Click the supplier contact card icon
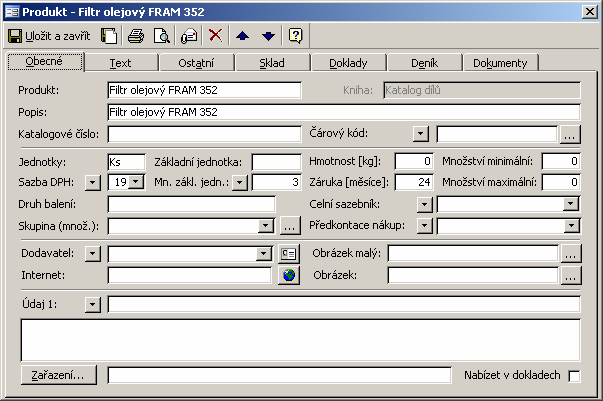Viewport: 603px width, 401px height. pyautogui.click(x=289, y=254)
